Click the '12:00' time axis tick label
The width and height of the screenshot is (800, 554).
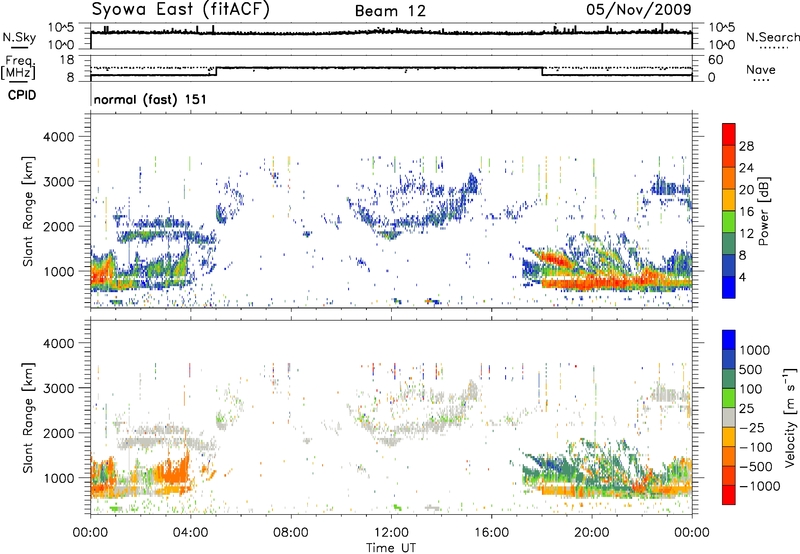(x=391, y=533)
